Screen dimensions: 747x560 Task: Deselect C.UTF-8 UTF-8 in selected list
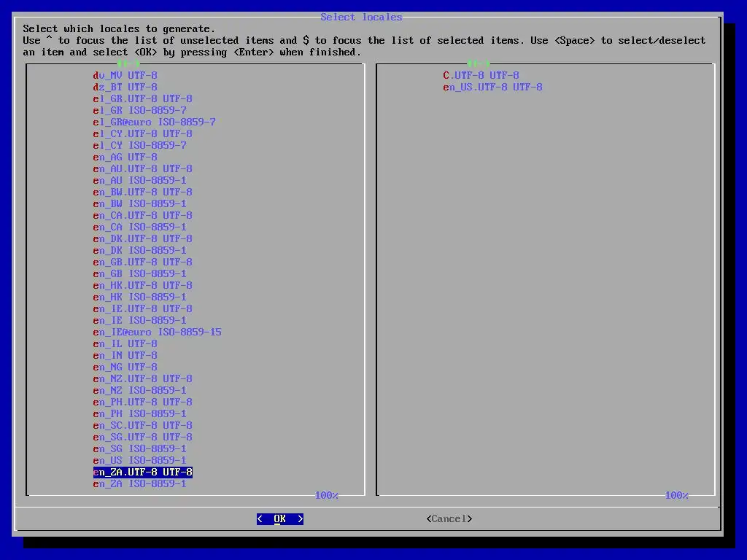tap(481, 75)
